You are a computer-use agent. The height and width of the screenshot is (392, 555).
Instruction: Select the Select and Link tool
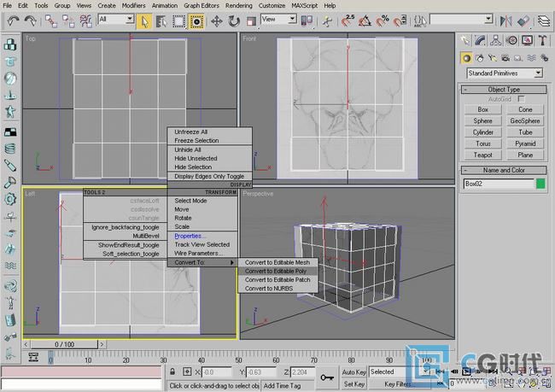pyautogui.click(x=51, y=20)
